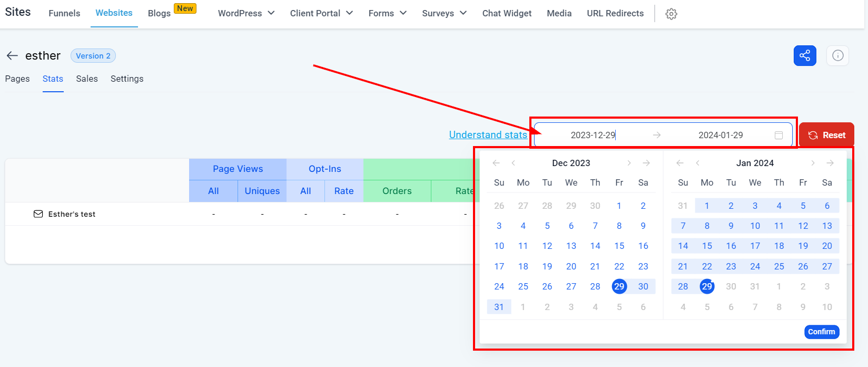Go to previous month in Dec 2023 calendar
The width and height of the screenshot is (868, 367).
pyautogui.click(x=513, y=163)
